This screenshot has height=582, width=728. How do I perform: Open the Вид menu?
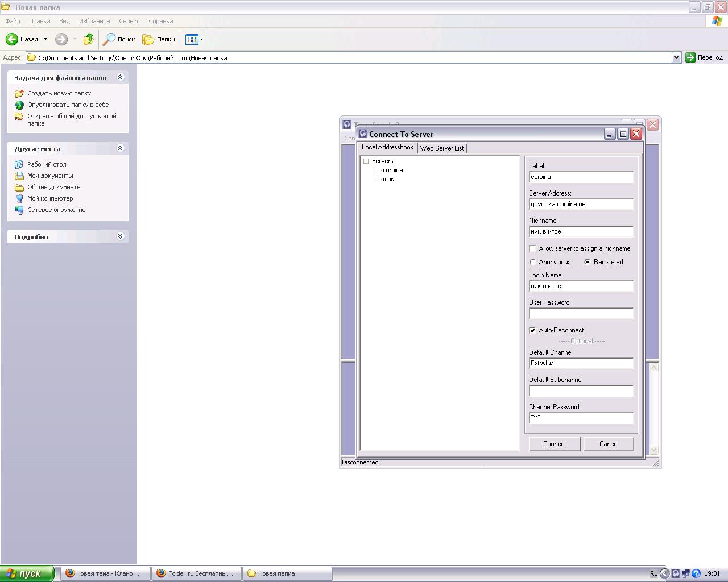[64, 21]
